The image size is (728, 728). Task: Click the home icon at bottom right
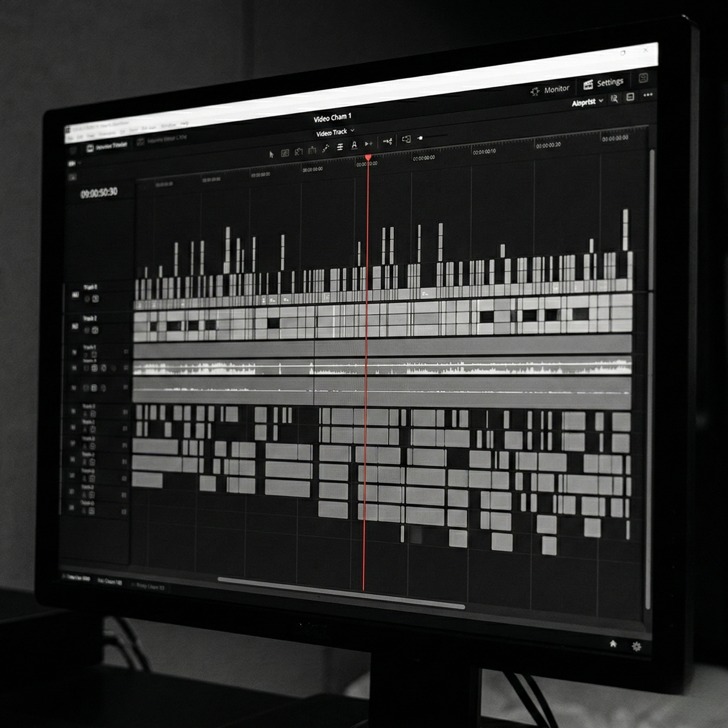[x=613, y=644]
